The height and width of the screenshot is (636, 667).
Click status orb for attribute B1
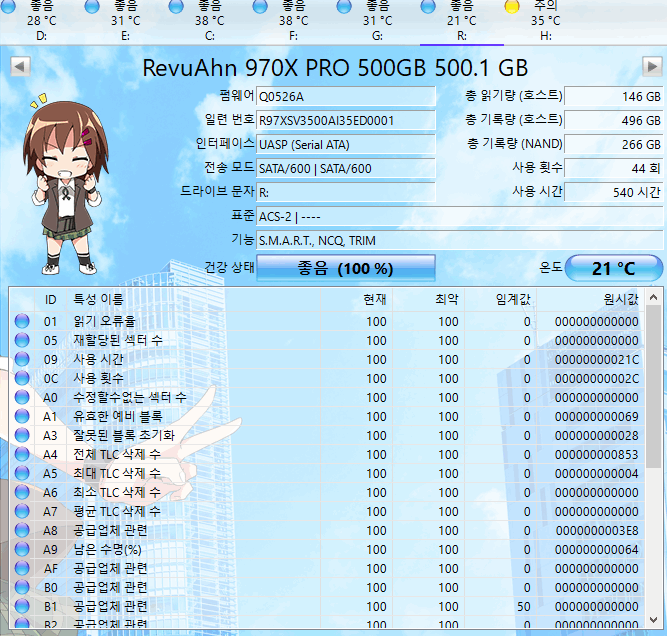pyautogui.click(x=22, y=606)
